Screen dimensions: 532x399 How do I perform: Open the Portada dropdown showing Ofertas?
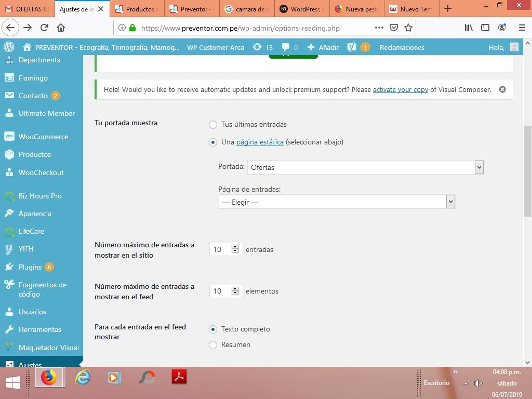click(x=365, y=167)
